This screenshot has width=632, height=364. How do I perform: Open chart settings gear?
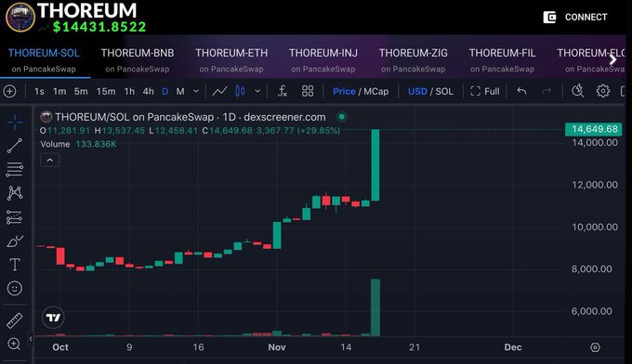(x=603, y=91)
